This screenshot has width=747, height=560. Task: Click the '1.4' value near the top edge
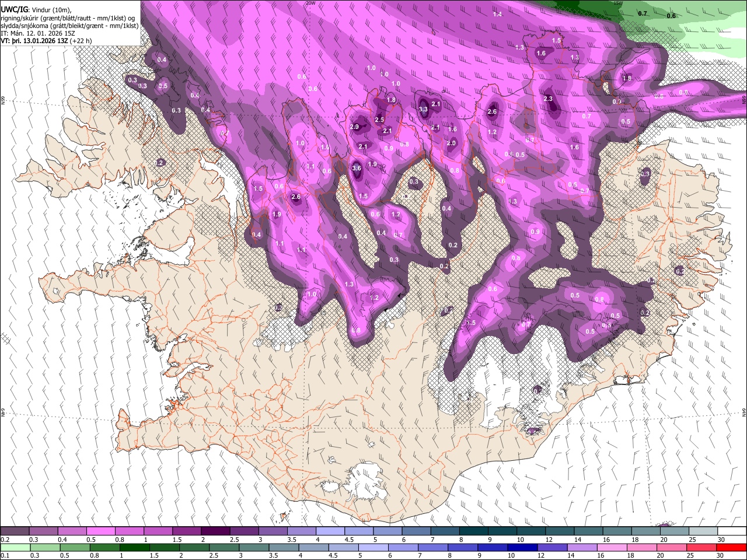[x=497, y=14]
